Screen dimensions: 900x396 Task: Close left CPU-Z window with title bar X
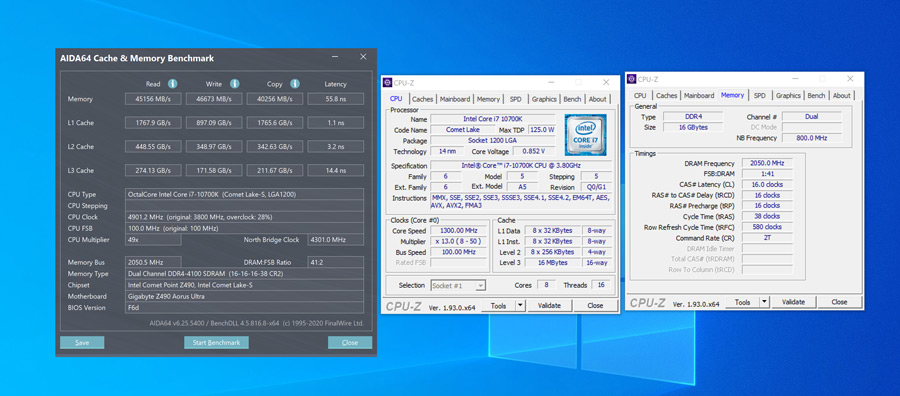pyautogui.click(x=606, y=83)
